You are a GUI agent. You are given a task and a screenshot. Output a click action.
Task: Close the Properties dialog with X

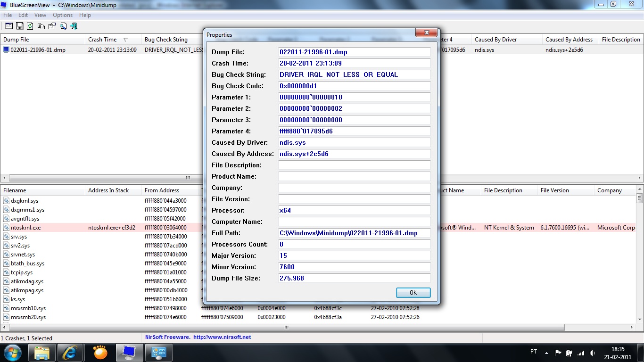(x=426, y=33)
